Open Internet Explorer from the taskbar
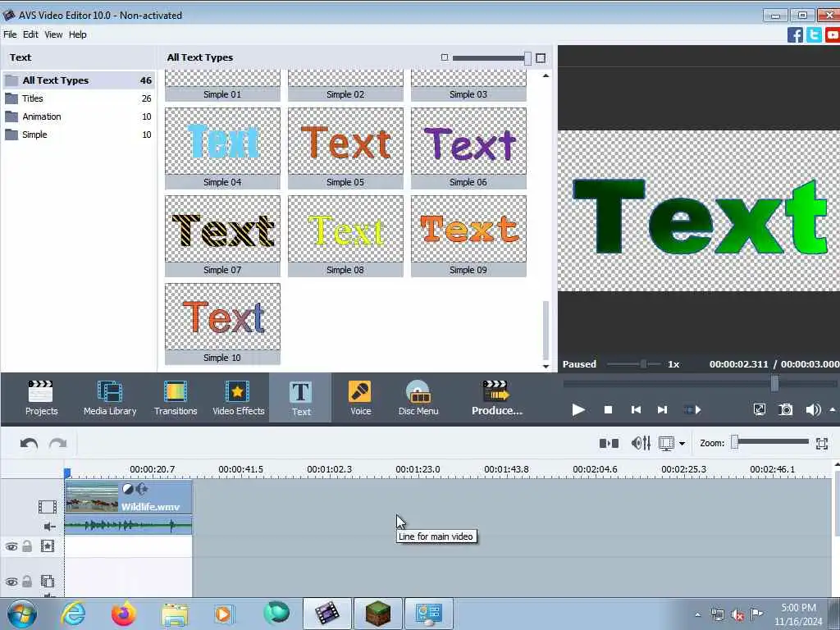840x630 pixels. [x=73, y=614]
